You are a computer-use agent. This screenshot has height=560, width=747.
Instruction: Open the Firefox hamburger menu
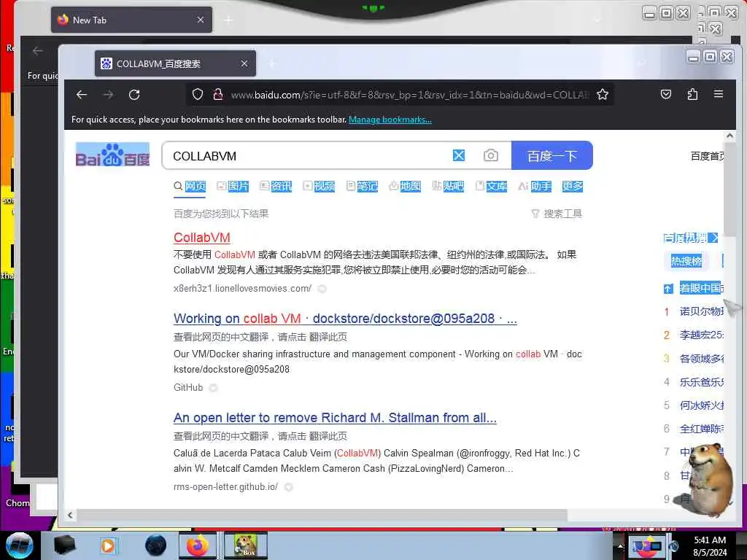[x=719, y=94]
